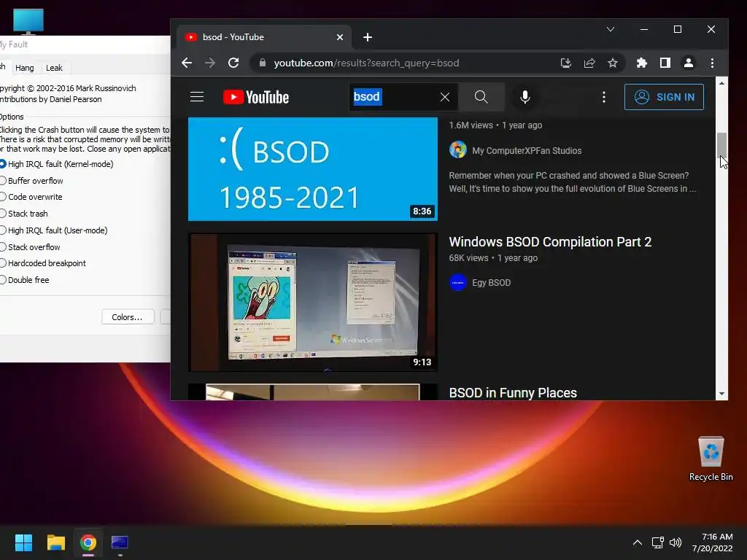This screenshot has height=560, width=747.
Task: Go forward in Chrome
Action: 210,63
